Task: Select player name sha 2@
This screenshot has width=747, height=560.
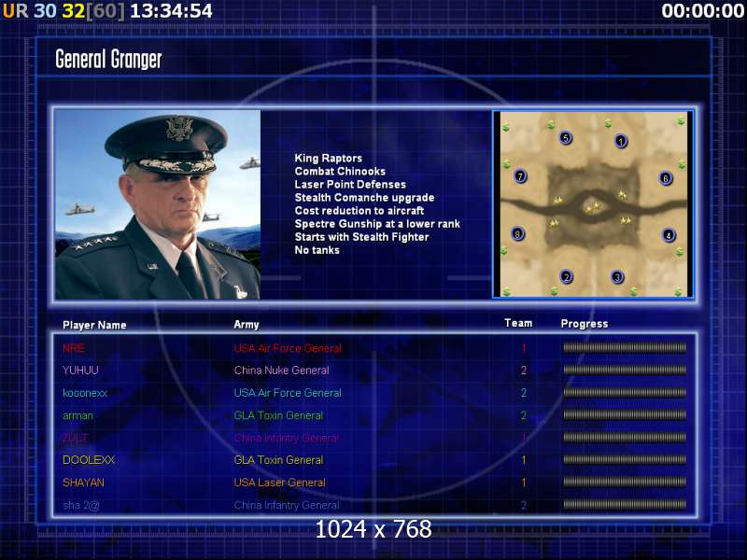Action: point(81,505)
